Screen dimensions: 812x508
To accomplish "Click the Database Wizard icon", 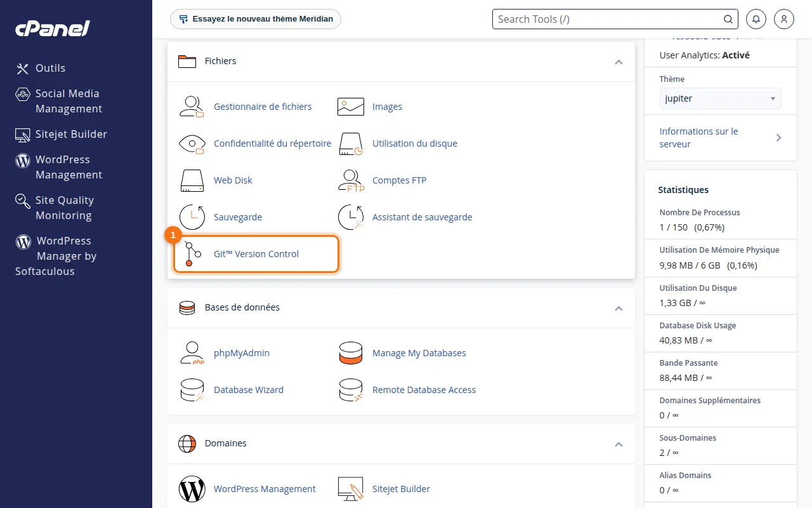I will 192,390.
